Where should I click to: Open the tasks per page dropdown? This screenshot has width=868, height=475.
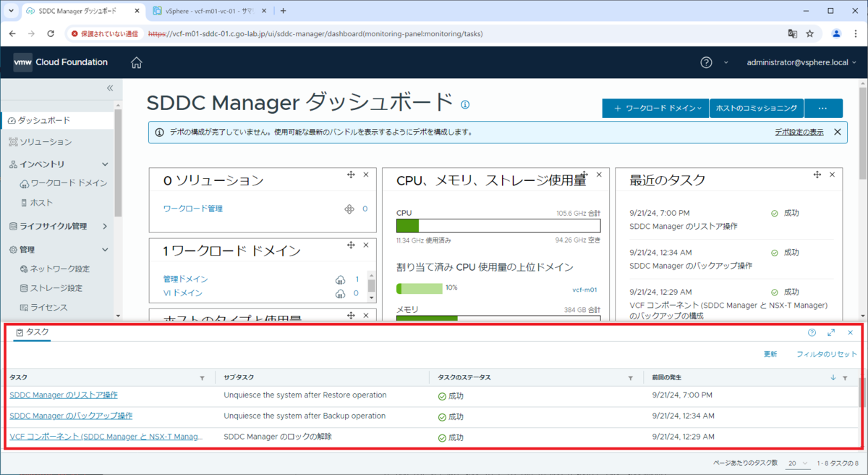click(799, 463)
